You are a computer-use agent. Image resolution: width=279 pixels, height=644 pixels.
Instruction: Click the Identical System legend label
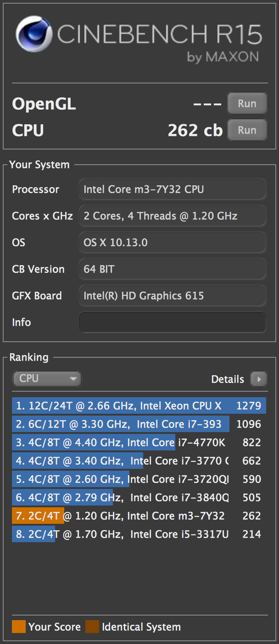tap(141, 627)
